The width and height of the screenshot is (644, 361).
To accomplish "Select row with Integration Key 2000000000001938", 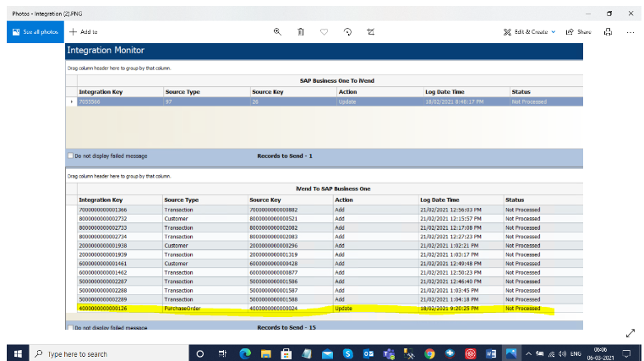I will (330, 245).
